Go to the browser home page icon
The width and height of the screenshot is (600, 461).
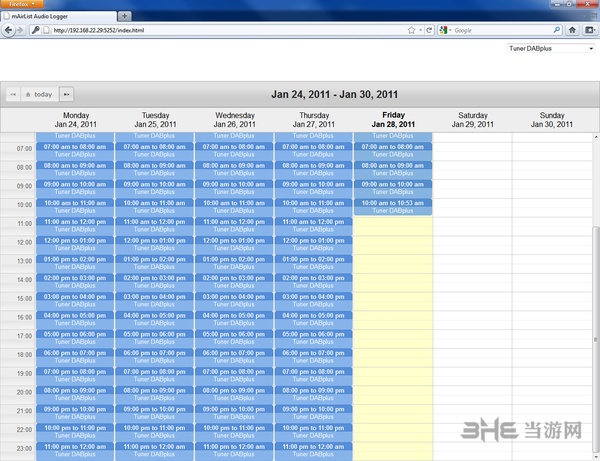pyautogui.click(x=572, y=30)
